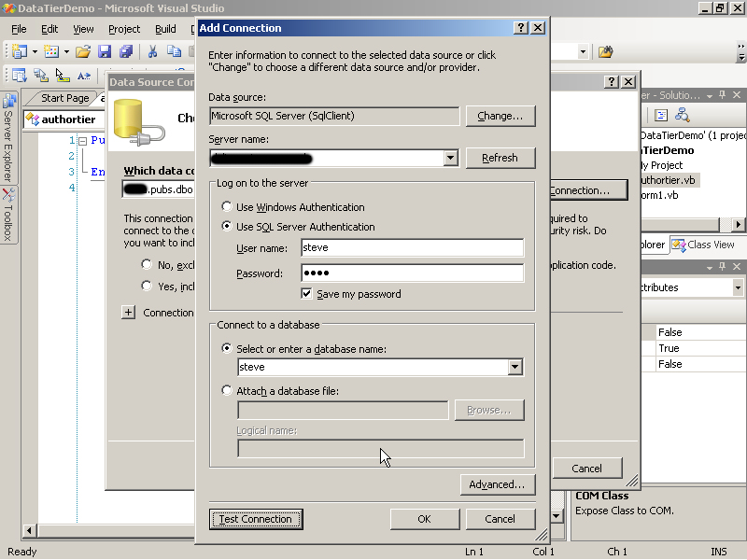Image resolution: width=747 pixels, height=560 pixels.
Task: Close the Solution Explorer panel
Action: pos(737,95)
